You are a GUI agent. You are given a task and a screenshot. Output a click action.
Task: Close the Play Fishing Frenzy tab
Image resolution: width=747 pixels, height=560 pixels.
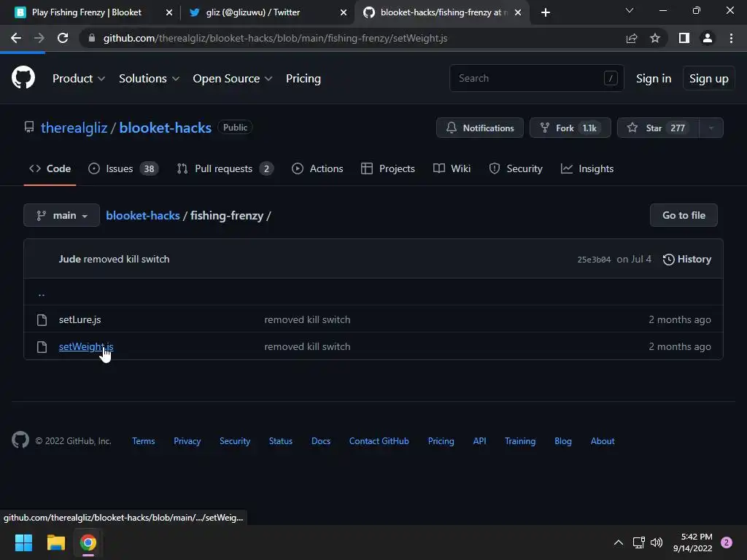(169, 12)
